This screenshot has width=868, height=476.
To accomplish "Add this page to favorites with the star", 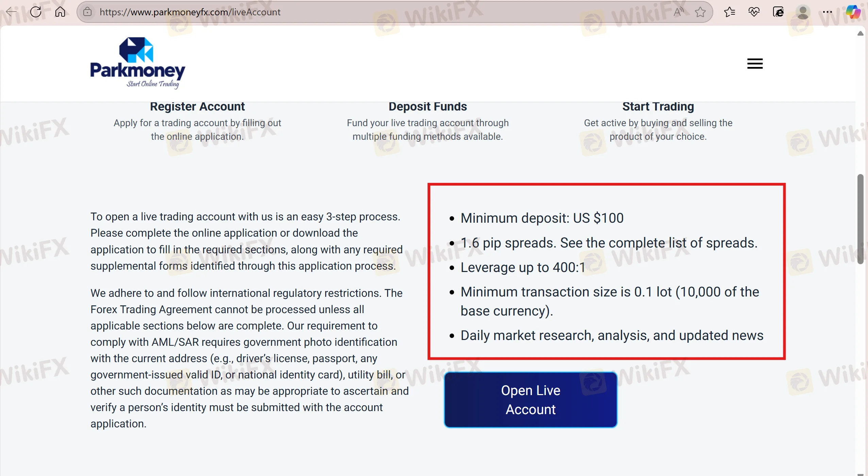I will point(700,12).
